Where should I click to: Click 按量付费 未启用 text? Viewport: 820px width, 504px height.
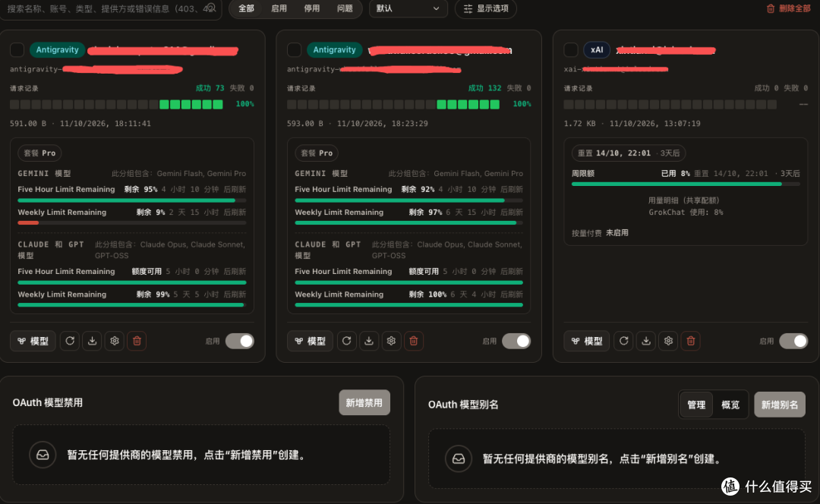click(600, 233)
